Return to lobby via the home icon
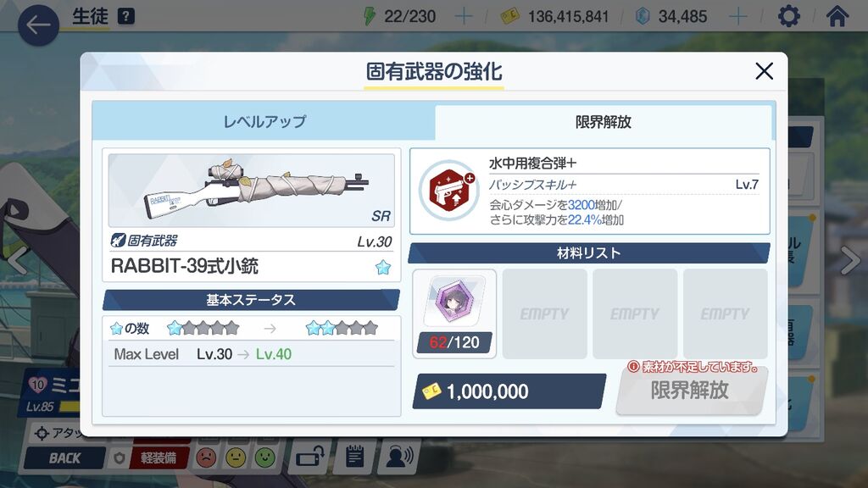The width and height of the screenshot is (868, 488). (837, 16)
